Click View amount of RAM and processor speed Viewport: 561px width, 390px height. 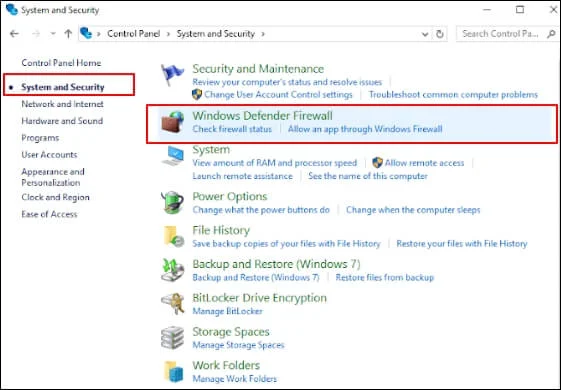click(x=274, y=163)
